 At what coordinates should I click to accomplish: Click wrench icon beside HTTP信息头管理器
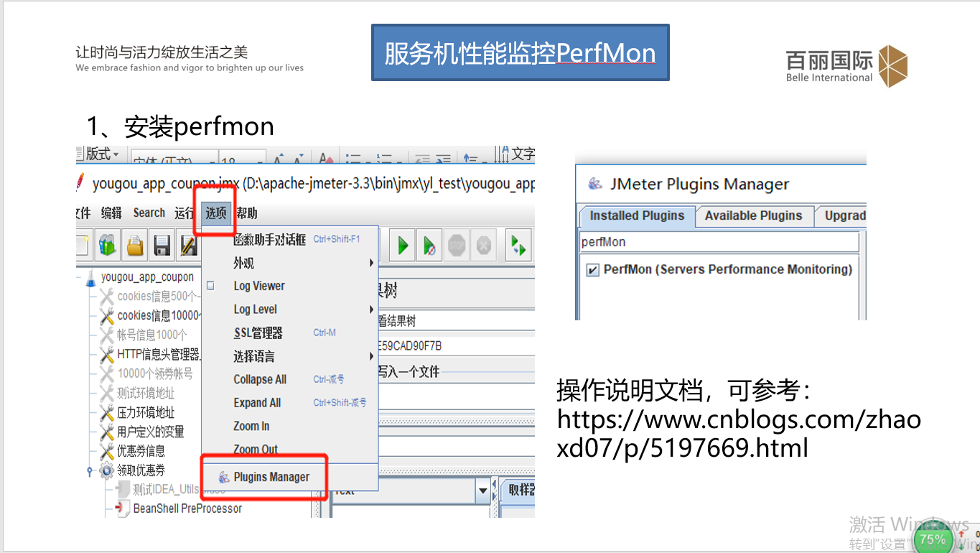107,355
